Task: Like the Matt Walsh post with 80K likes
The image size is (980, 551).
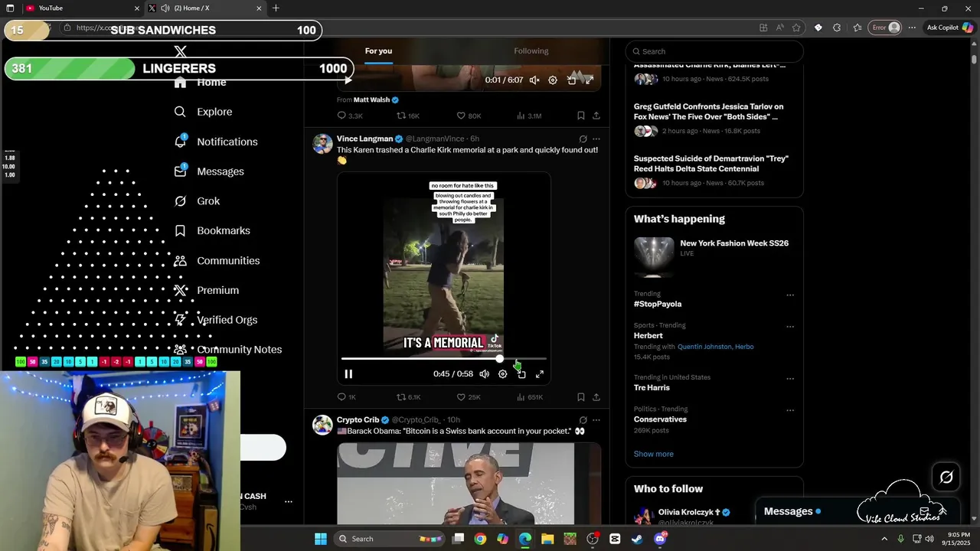Action: click(469, 116)
